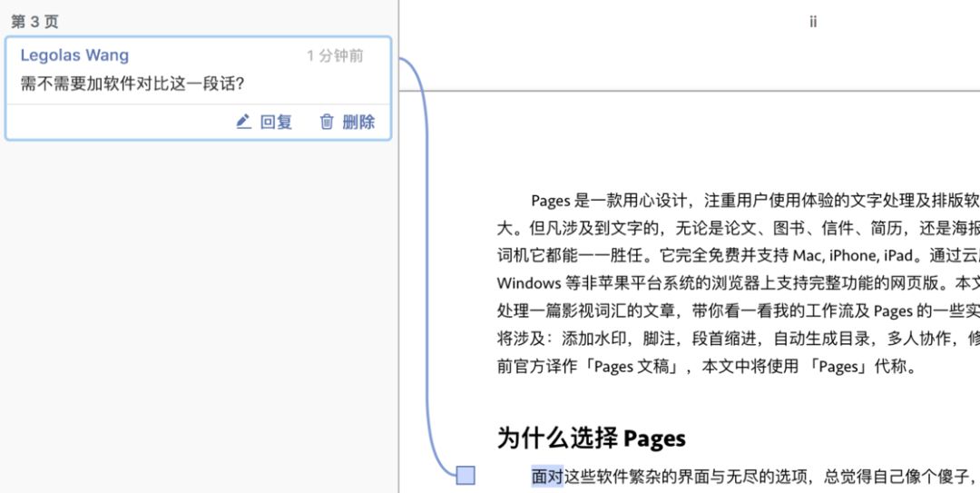The width and height of the screenshot is (980, 493).
Task: Click the page number ii
Action: click(x=813, y=22)
